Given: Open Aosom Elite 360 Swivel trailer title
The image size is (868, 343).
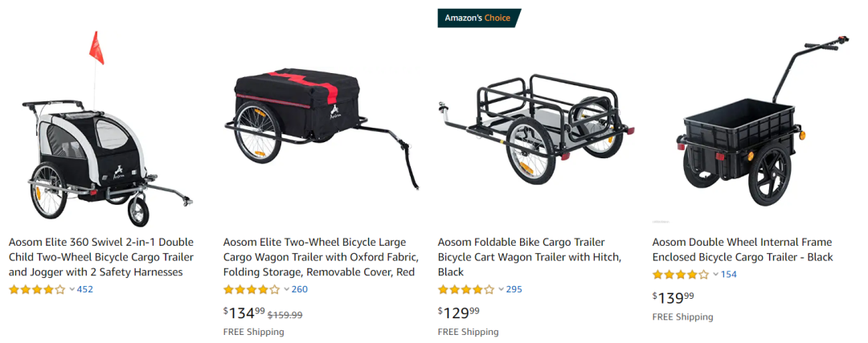Looking at the screenshot, I should tap(101, 257).
